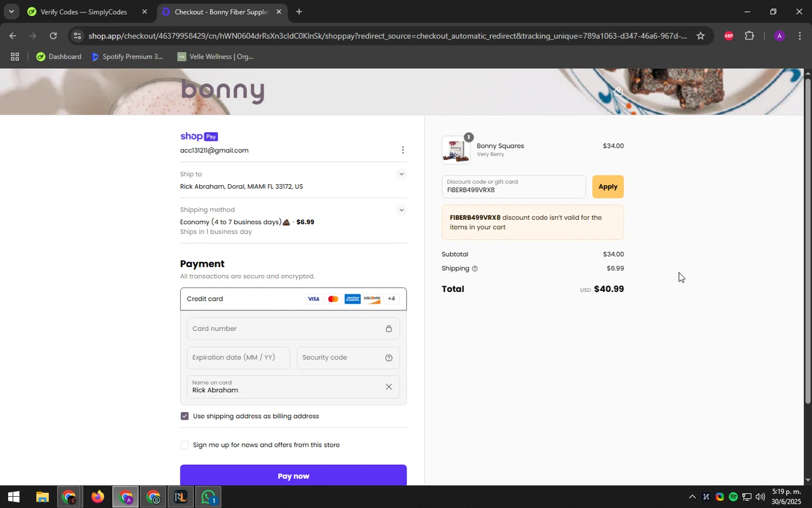812x508 pixels.
Task: Click the Pay now button
Action: [x=293, y=476]
